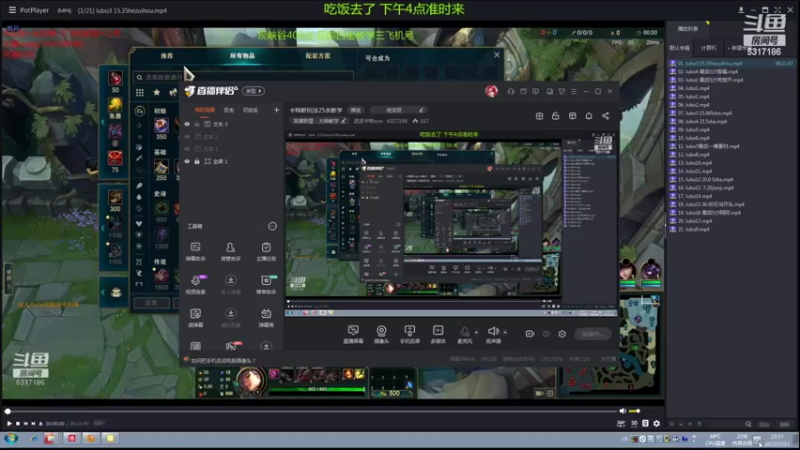Open PotPlayer hamburger main menu
800x450 pixels.
coord(12,10)
